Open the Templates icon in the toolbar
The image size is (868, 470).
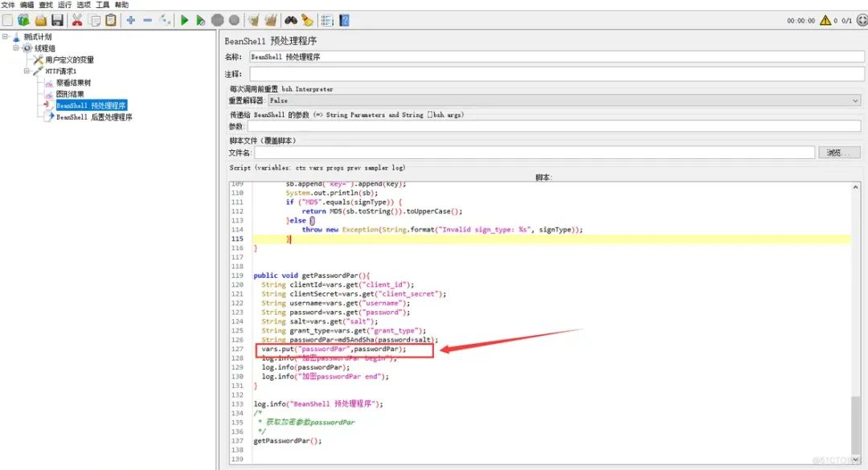23,20
